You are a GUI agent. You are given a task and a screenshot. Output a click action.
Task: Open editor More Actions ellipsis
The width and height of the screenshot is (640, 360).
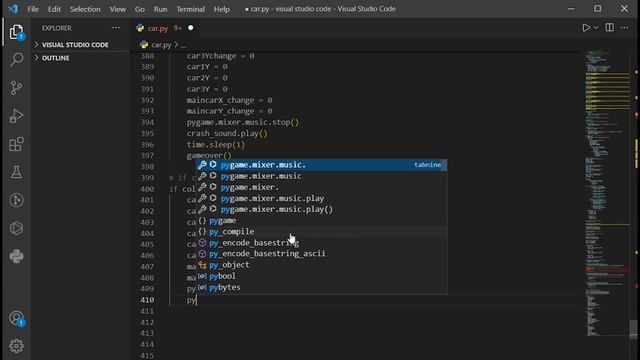click(x=625, y=28)
